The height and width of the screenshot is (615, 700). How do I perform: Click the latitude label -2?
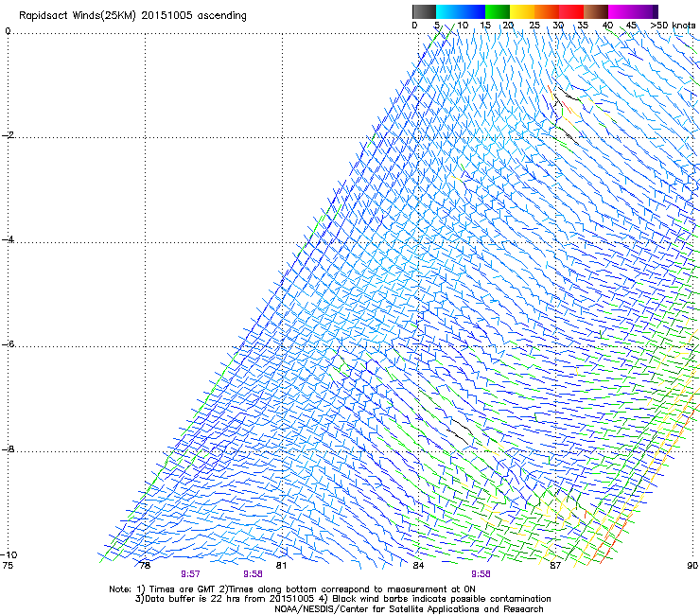tap(8, 135)
